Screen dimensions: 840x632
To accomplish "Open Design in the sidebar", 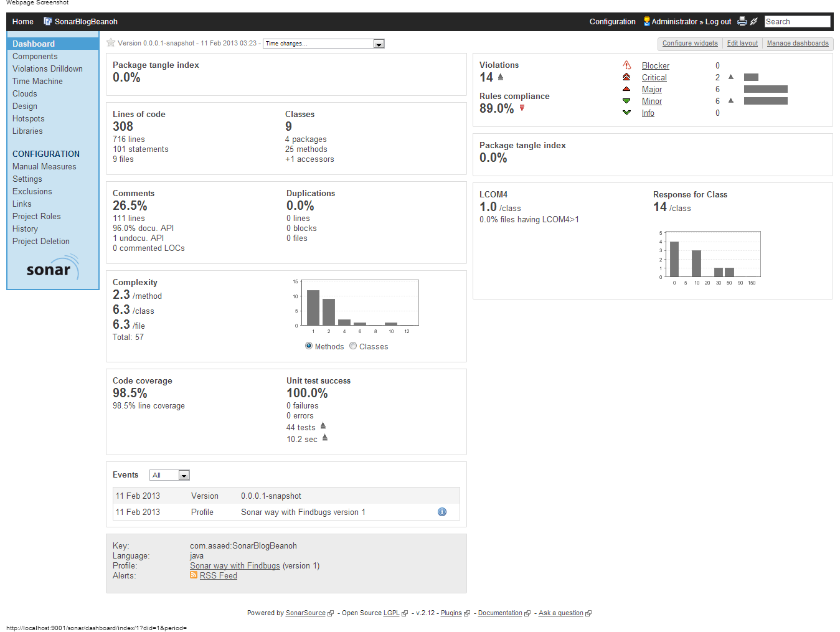I will (25, 106).
